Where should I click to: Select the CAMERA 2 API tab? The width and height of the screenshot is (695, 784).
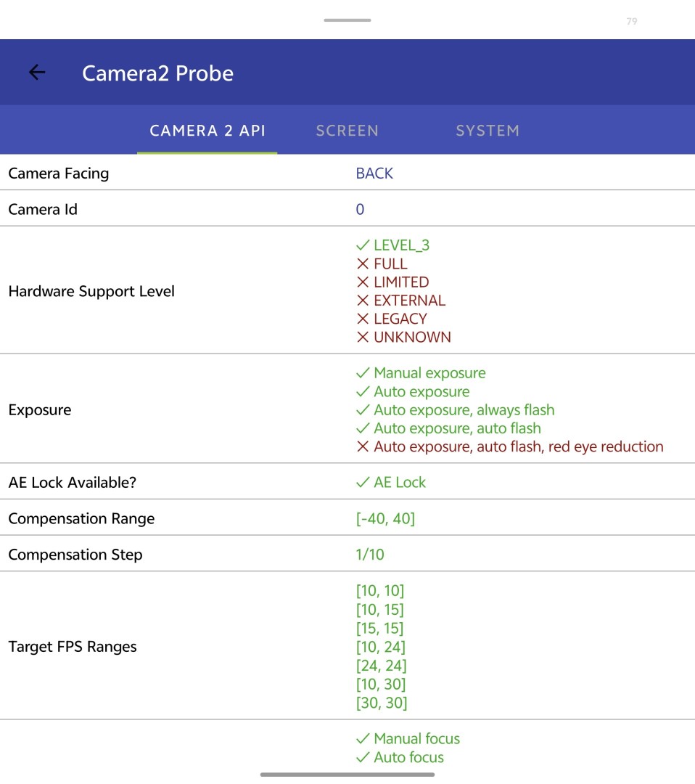pos(207,131)
